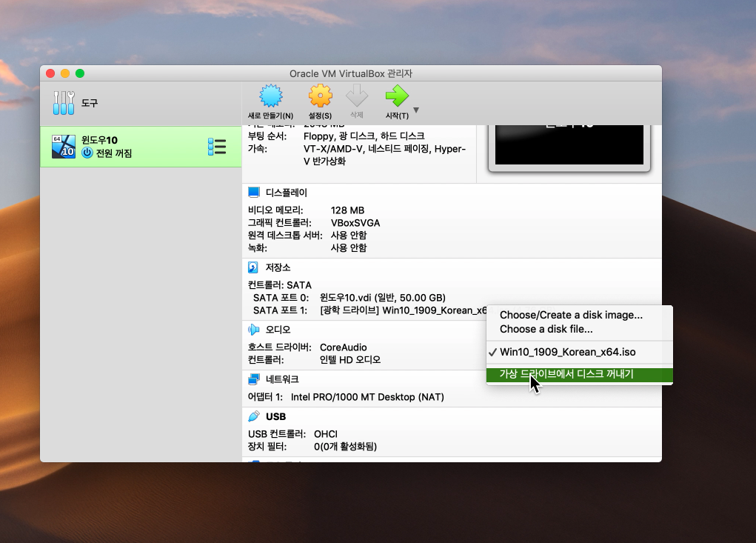
Task: Click boot order 'Floppy, 광 디스크, 하드 디스크' text
Action: 364,136
